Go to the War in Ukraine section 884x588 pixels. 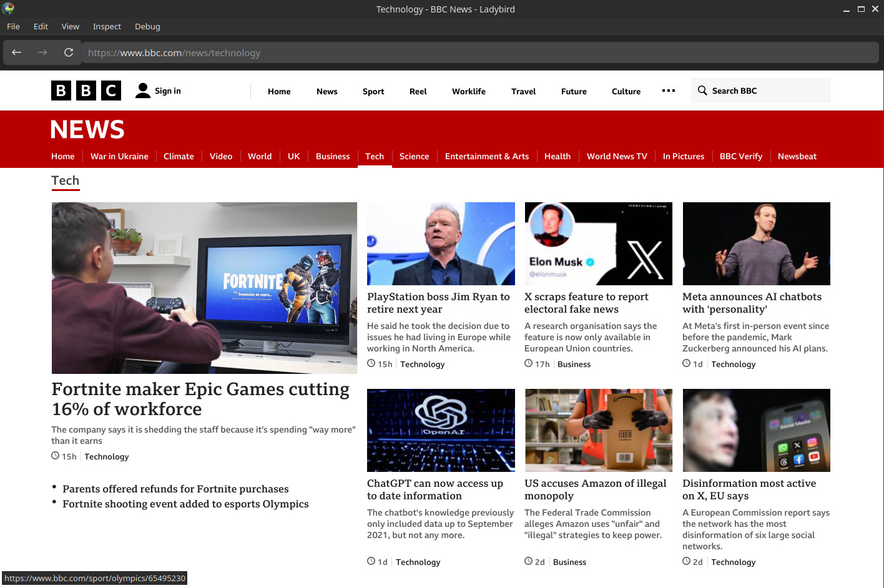click(x=119, y=156)
